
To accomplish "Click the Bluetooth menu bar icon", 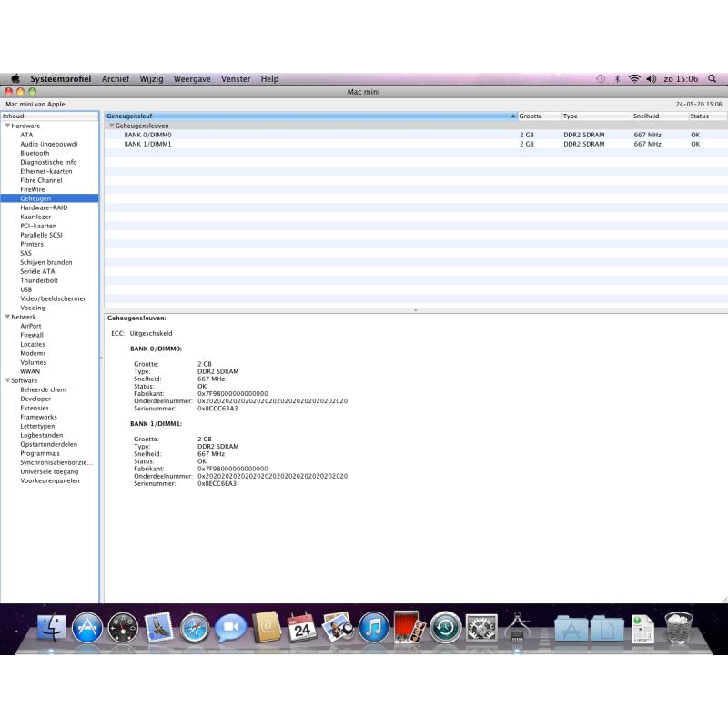I will click(617, 78).
